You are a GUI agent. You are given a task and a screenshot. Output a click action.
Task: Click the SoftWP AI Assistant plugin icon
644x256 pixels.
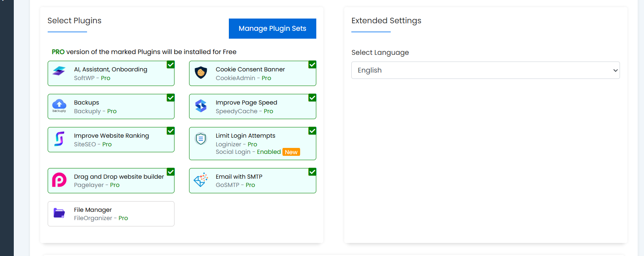(59, 71)
